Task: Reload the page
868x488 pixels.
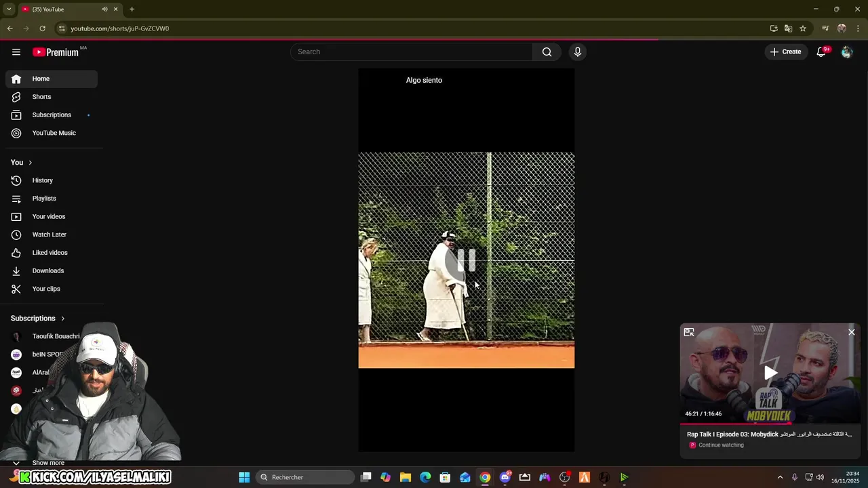Action: 42,28
